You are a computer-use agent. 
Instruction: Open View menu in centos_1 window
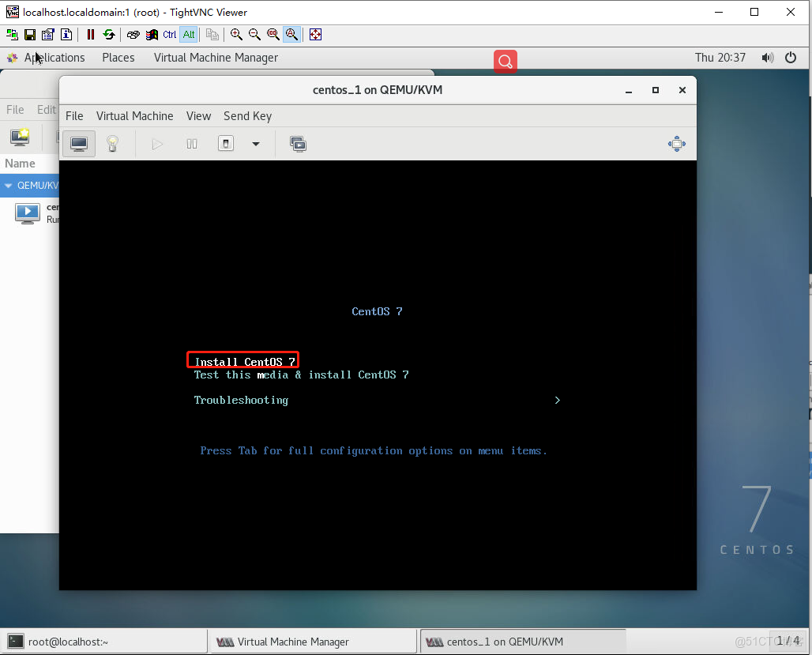click(x=198, y=116)
